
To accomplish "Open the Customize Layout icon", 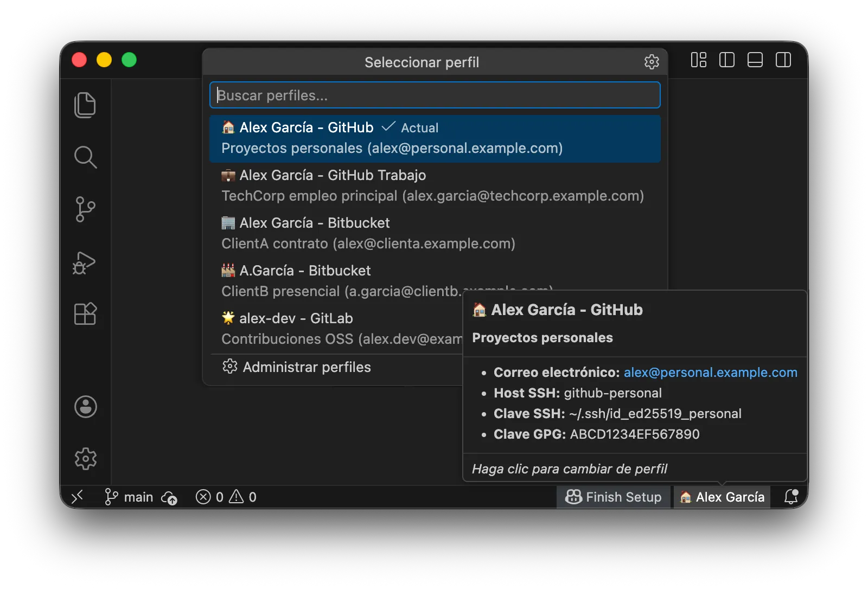I will click(699, 60).
